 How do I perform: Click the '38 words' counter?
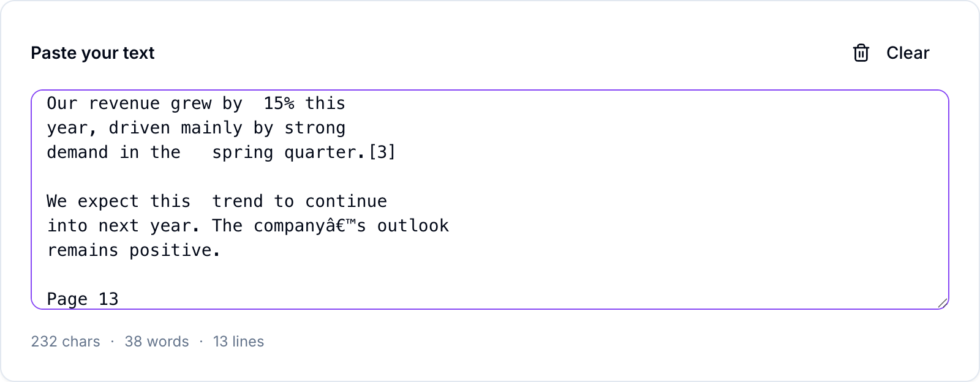coord(157,342)
